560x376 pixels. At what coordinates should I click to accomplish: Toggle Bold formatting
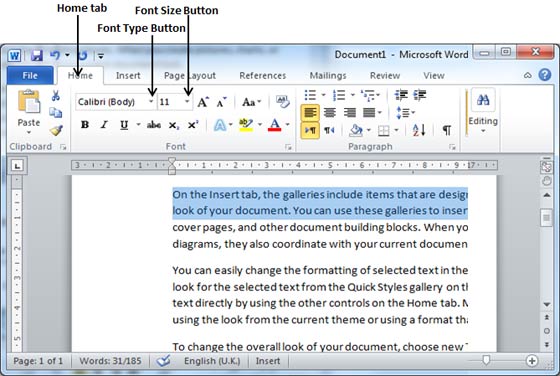click(x=85, y=125)
